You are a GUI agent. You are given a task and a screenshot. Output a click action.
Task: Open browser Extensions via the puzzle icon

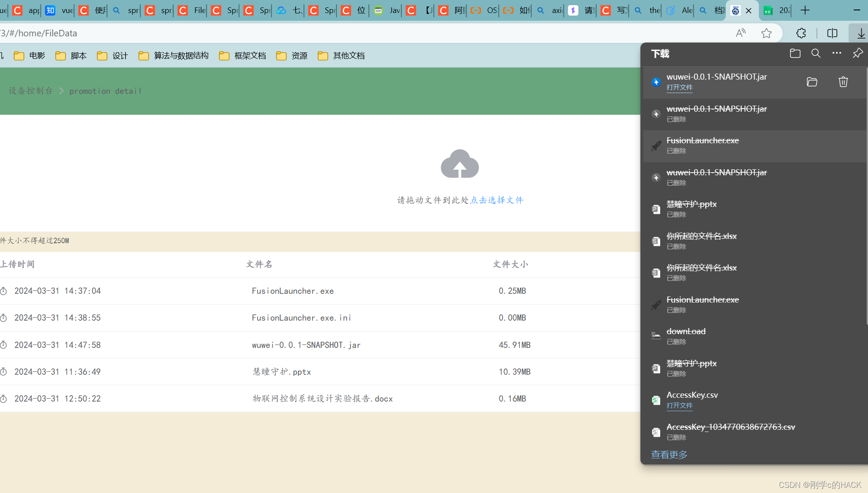click(x=800, y=33)
